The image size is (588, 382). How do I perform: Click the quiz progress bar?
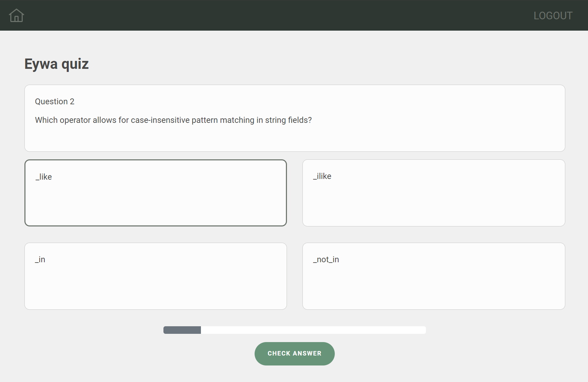[294, 330]
